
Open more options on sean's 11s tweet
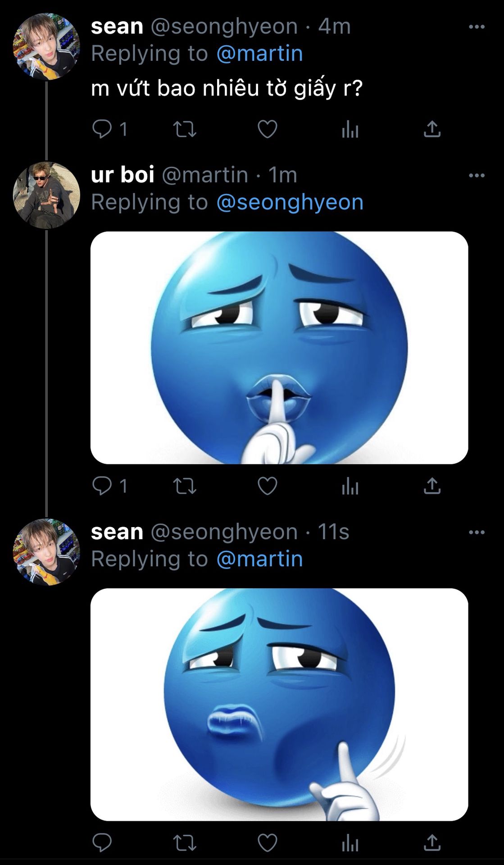click(x=477, y=533)
